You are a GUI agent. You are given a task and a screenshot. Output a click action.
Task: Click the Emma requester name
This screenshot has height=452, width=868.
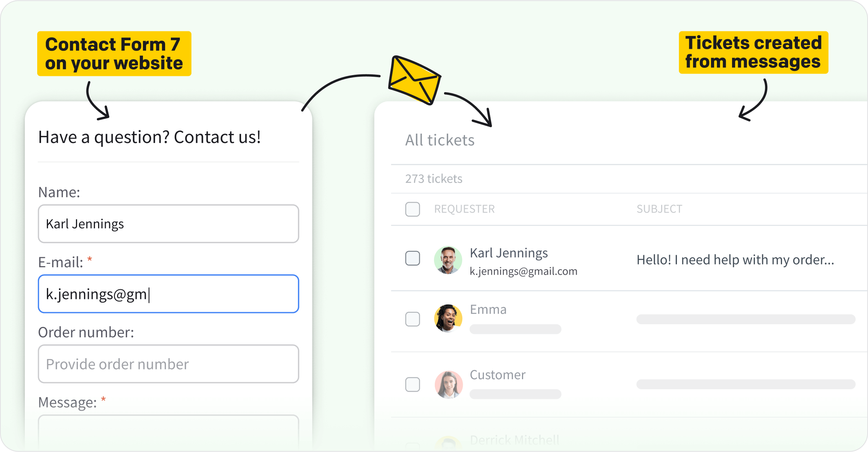click(x=488, y=309)
